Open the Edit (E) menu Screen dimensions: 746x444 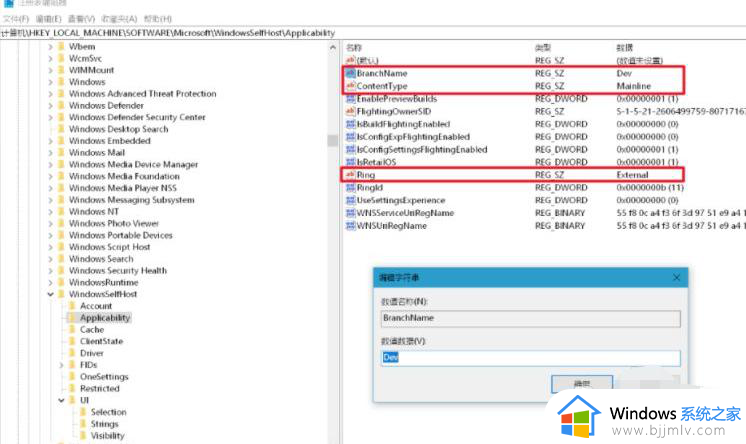click(x=49, y=19)
